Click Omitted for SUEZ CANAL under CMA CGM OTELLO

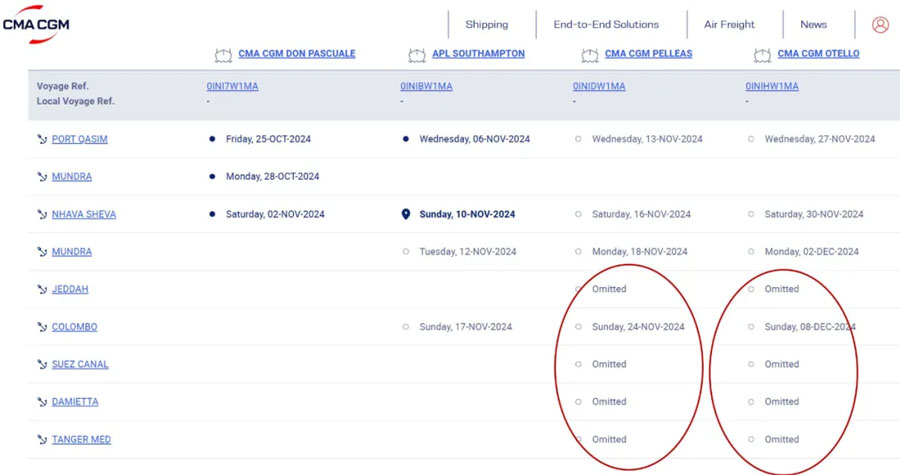[782, 364]
